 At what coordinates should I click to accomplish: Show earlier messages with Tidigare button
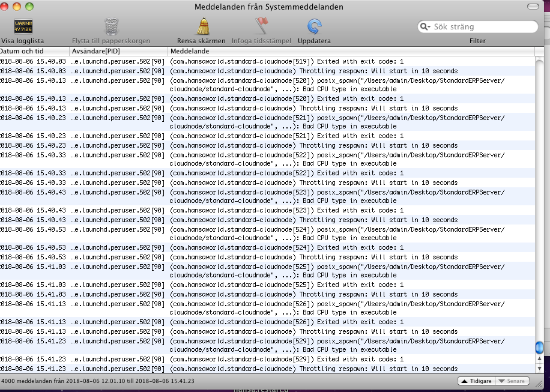(476, 381)
